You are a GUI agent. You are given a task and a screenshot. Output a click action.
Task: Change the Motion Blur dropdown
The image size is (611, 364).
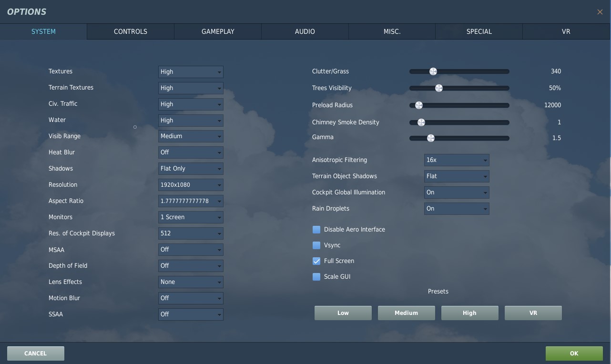coord(191,298)
